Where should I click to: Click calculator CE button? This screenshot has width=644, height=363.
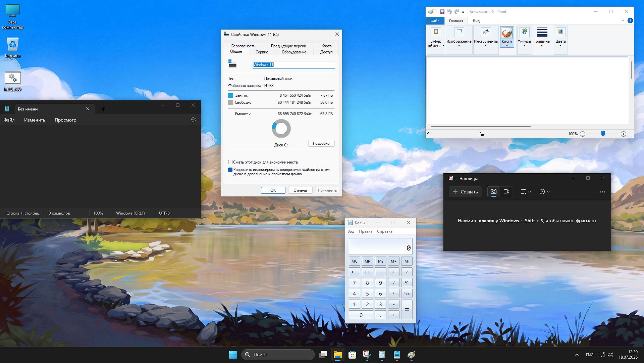click(x=367, y=272)
